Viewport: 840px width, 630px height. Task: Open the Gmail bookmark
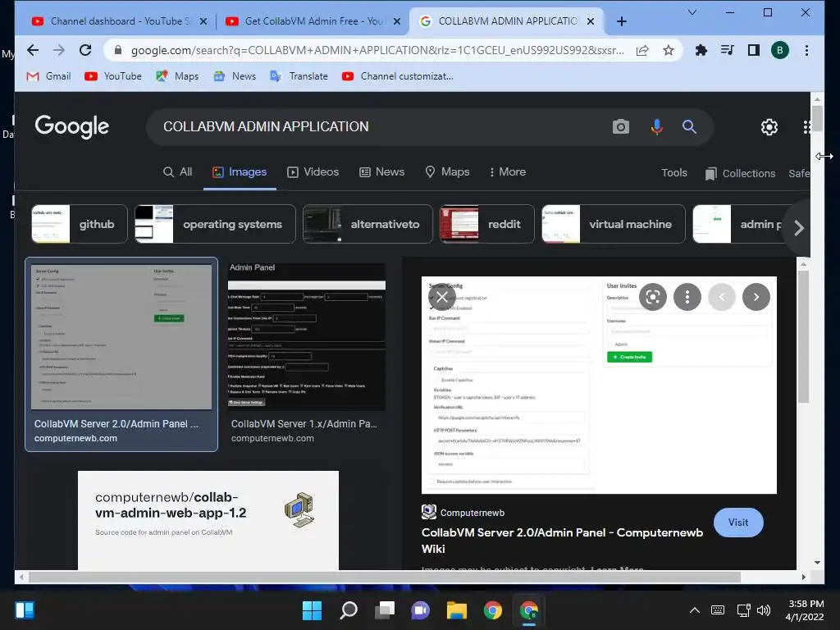[48, 76]
